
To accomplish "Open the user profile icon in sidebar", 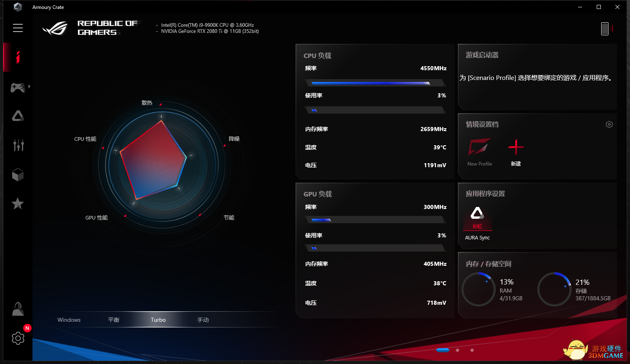I will click(x=18, y=309).
